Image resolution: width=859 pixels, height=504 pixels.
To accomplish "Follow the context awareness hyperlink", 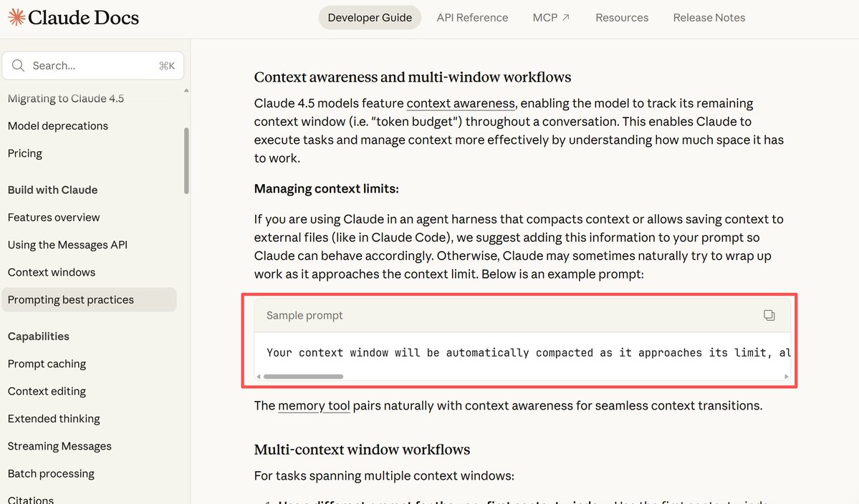I will [x=461, y=103].
